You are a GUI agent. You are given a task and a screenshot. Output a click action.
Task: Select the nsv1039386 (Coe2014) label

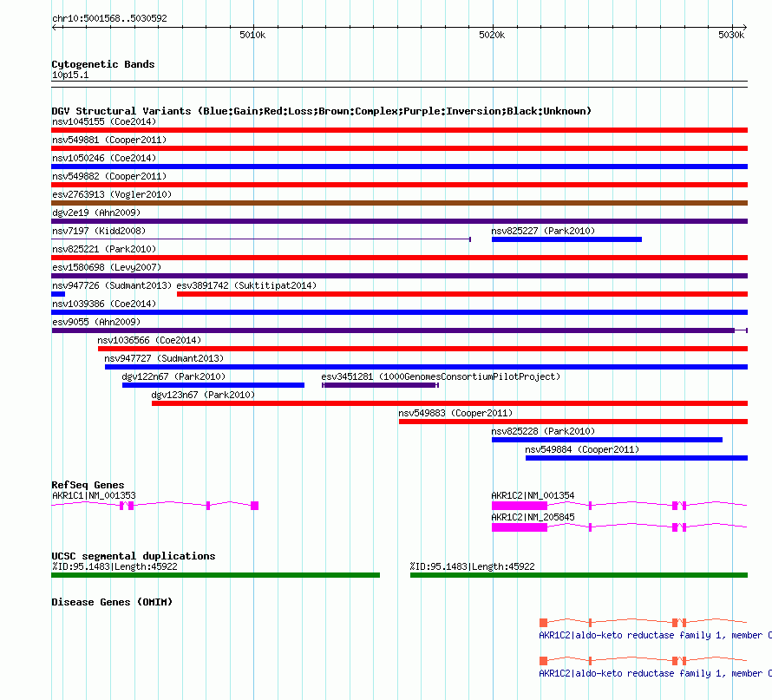pyautogui.click(x=104, y=304)
